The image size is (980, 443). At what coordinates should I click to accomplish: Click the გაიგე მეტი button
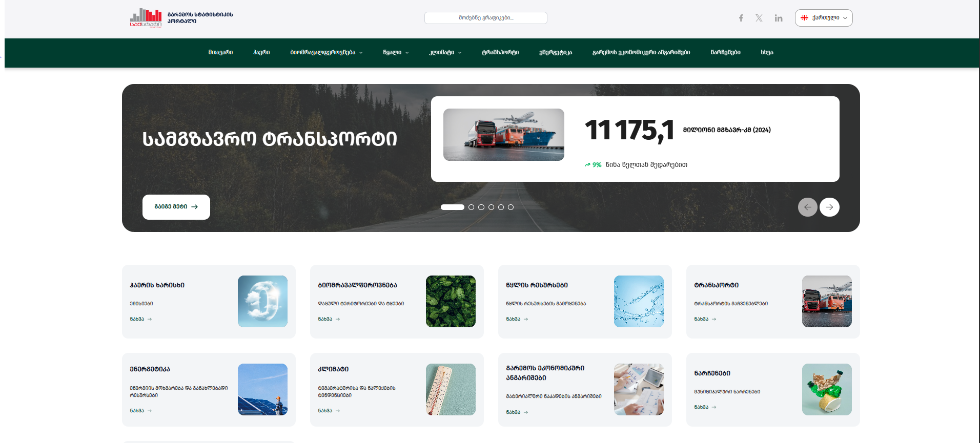176,207
